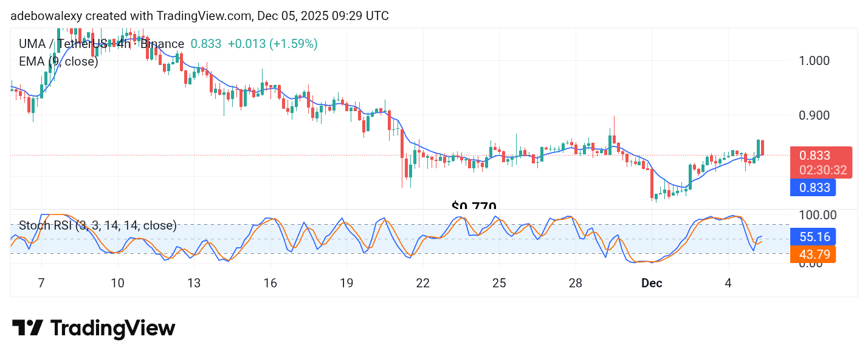Select the blue 0.833 last price label
868x359 pixels.
(813, 188)
